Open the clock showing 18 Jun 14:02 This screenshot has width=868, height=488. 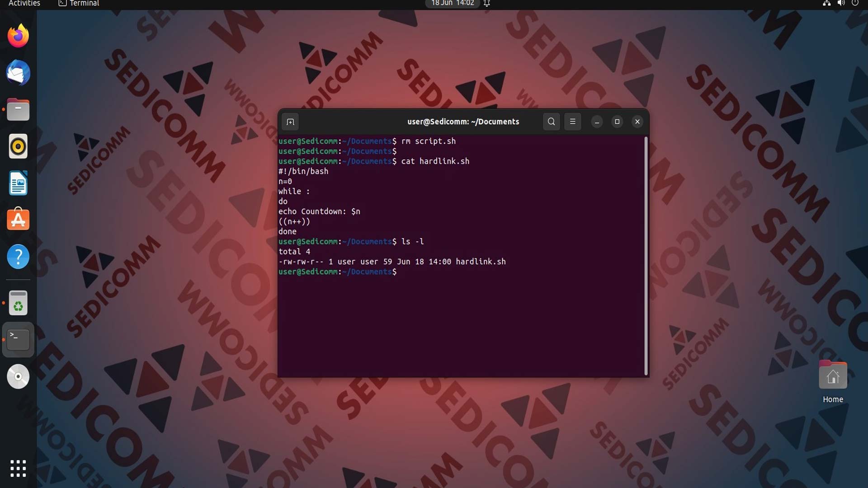coord(453,4)
